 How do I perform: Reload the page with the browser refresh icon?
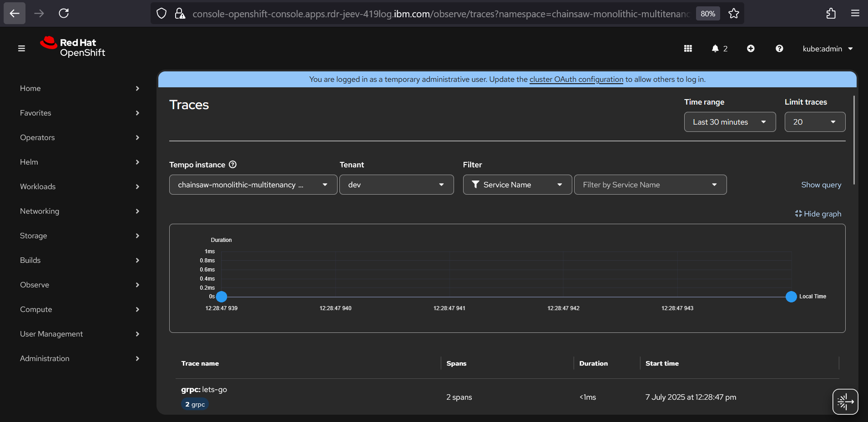pos(64,13)
